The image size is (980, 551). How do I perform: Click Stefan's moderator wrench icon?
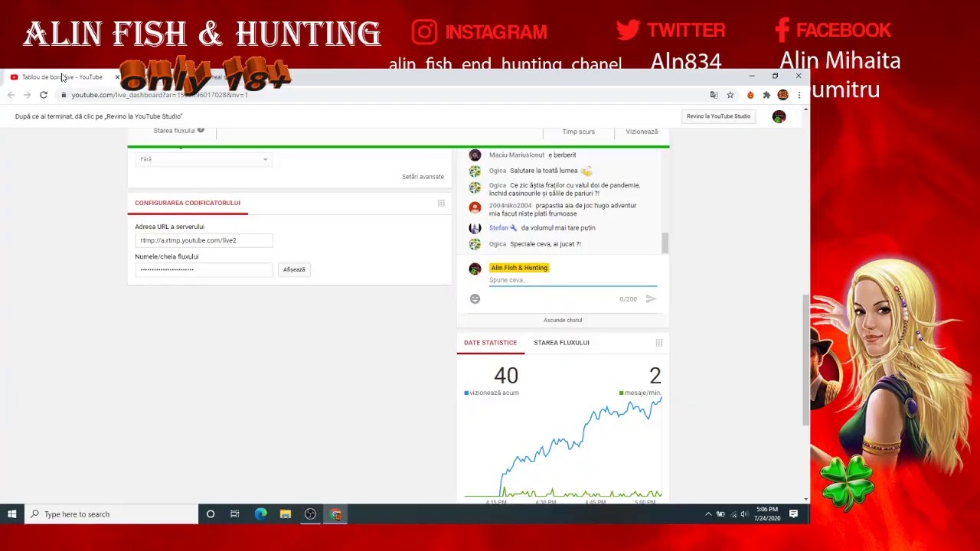coord(514,228)
